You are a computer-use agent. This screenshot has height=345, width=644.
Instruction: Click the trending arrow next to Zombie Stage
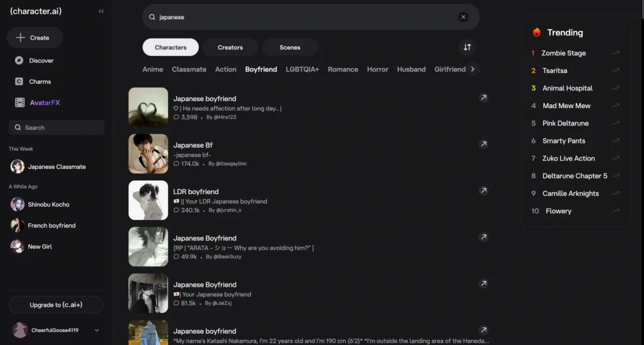point(615,53)
